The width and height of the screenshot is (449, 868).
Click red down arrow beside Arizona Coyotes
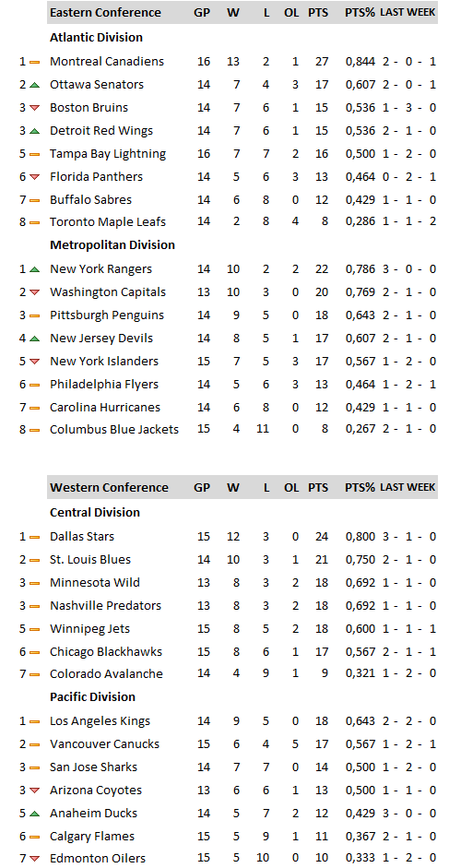click(x=34, y=791)
